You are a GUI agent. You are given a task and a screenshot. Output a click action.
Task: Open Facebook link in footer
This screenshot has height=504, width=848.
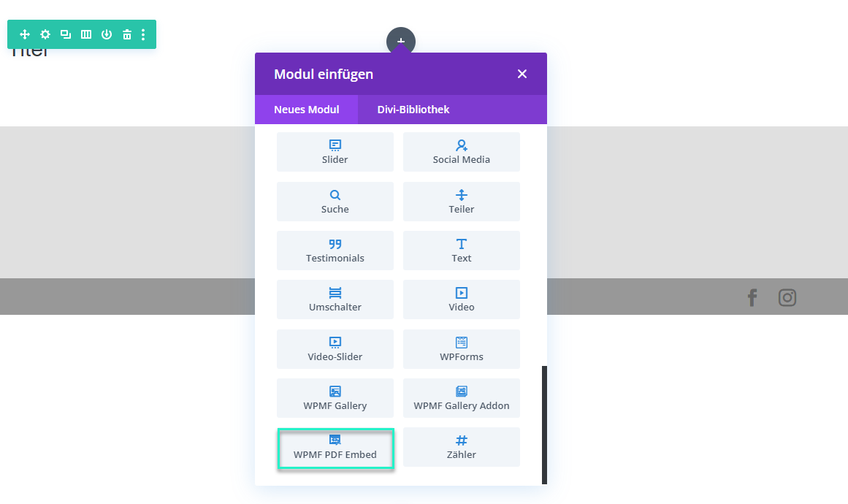pyautogui.click(x=752, y=297)
